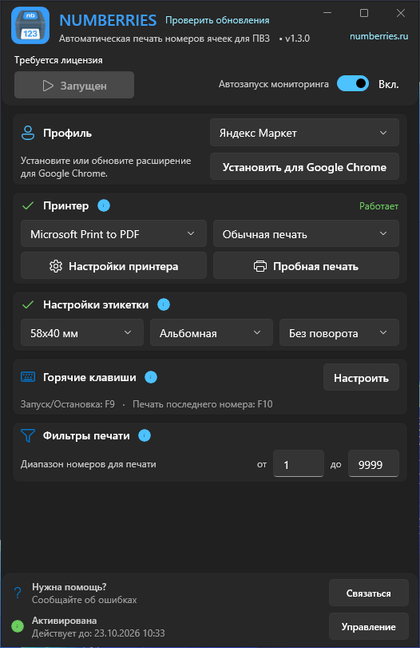Expand the Без поворота rotation dropdown
This screenshot has height=648, width=420.
point(339,333)
